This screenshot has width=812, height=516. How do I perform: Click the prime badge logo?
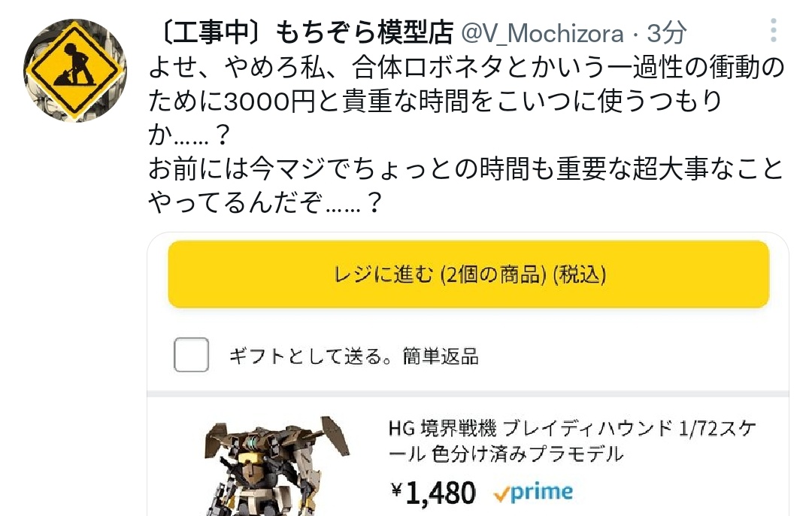pyautogui.click(x=534, y=493)
